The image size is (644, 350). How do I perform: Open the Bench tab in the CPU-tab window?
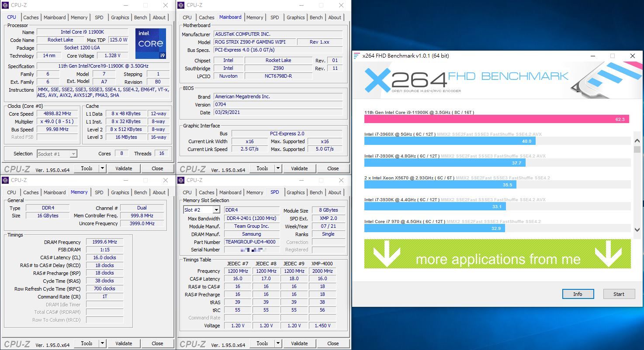tap(141, 17)
